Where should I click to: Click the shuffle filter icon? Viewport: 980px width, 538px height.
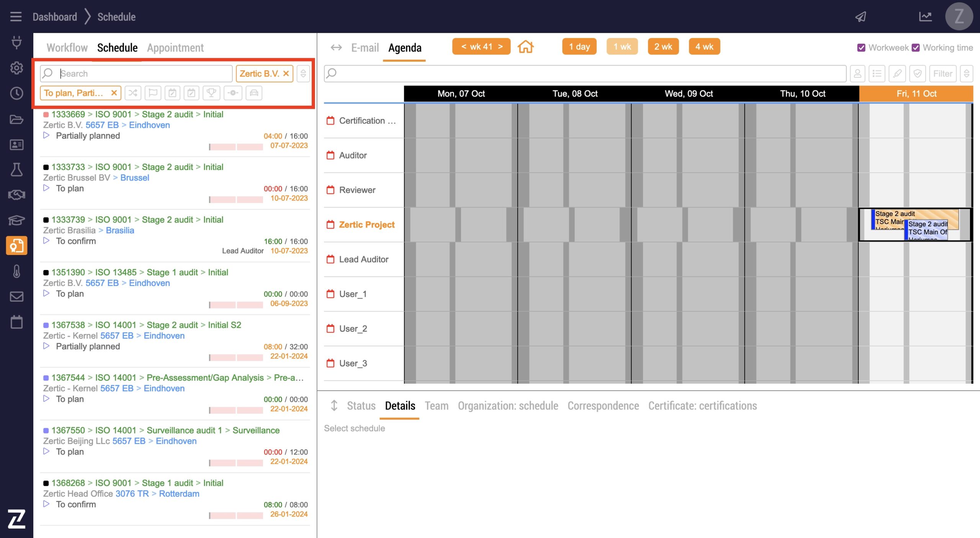click(133, 93)
